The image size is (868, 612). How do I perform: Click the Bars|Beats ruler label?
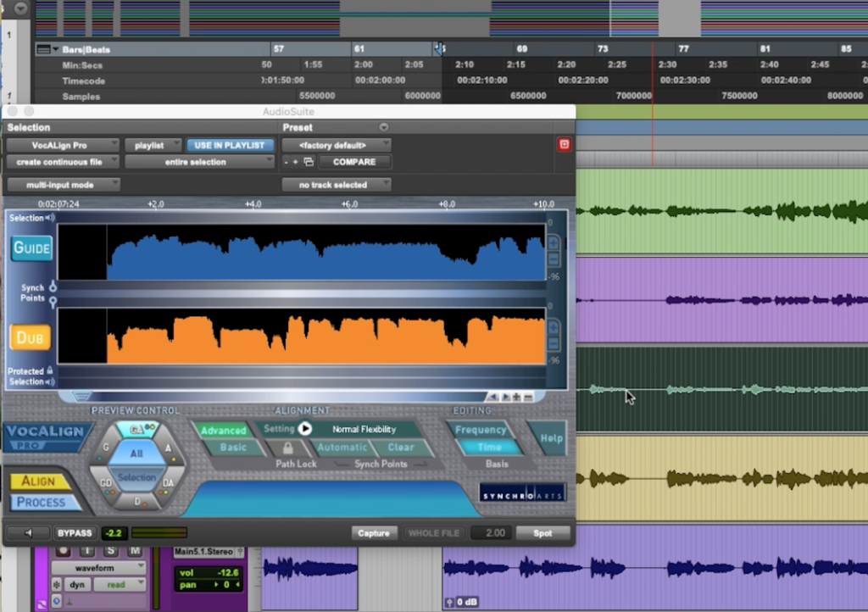[85, 48]
